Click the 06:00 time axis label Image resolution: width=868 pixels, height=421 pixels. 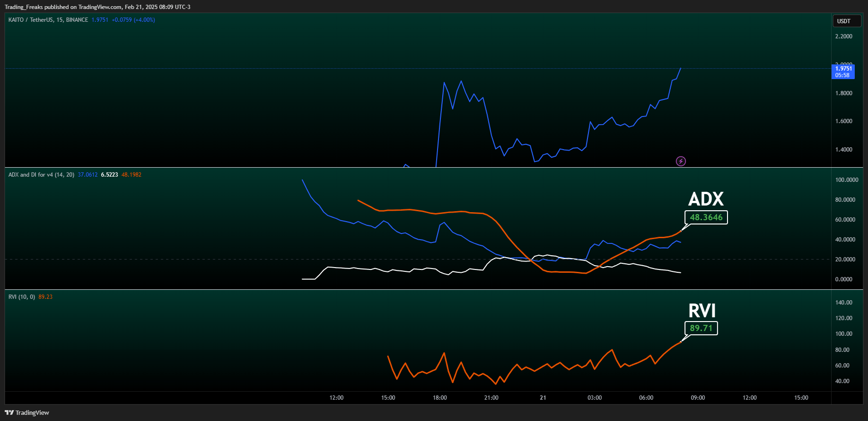(646, 398)
